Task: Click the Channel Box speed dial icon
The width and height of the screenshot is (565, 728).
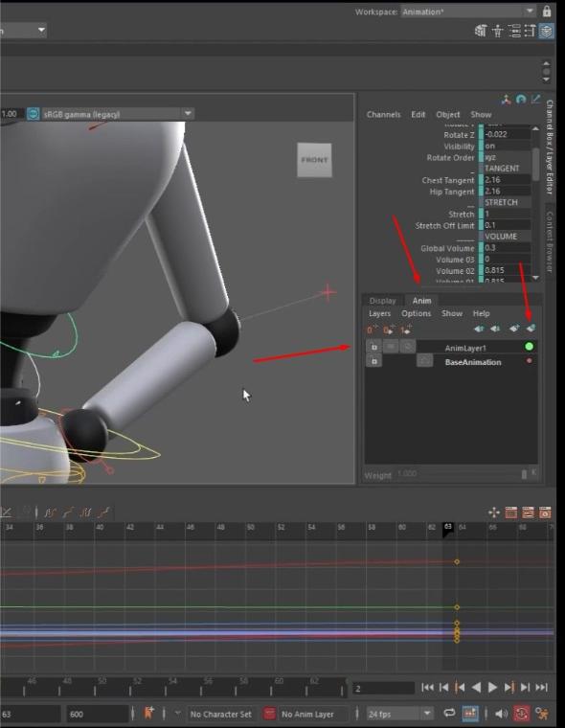Action: 521,99
